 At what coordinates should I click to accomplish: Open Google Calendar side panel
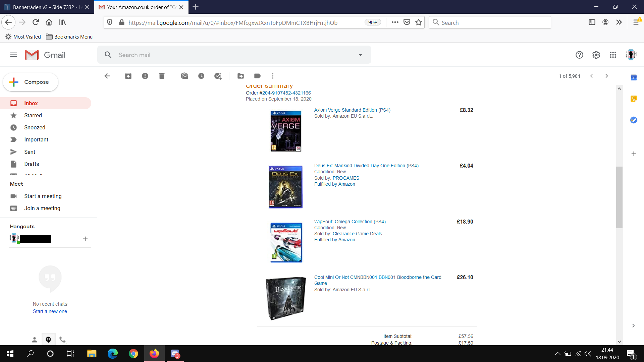coord(634,78)
